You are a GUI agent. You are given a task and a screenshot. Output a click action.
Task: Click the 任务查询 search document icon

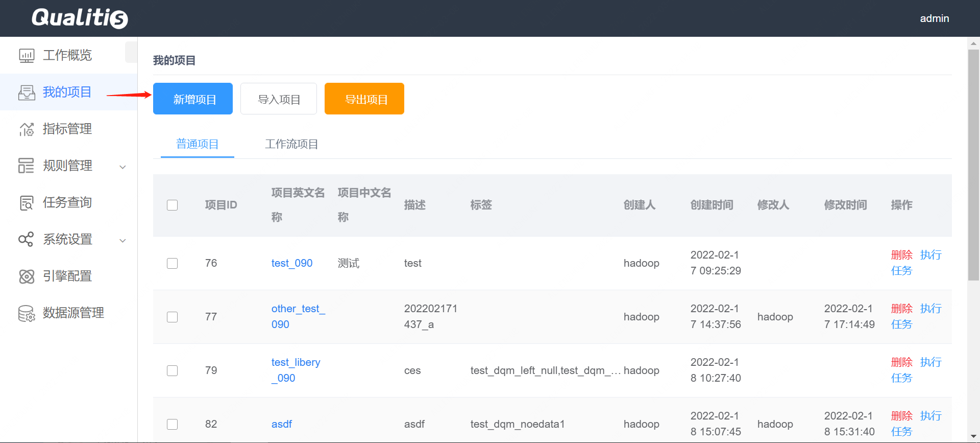(27, 203)
